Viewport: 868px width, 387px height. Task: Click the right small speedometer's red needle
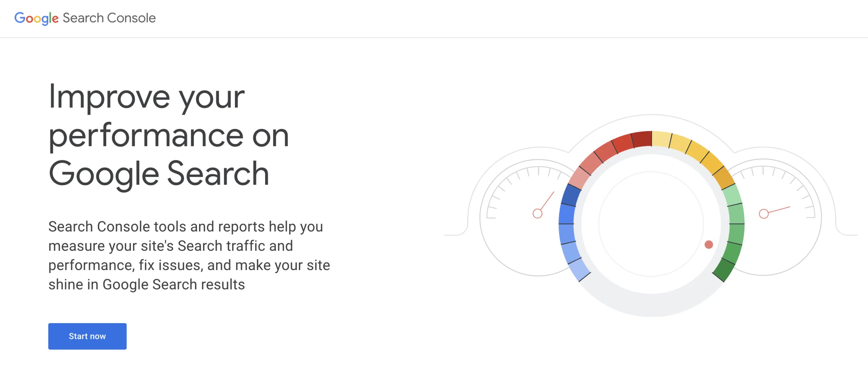[x=779, y=210]
